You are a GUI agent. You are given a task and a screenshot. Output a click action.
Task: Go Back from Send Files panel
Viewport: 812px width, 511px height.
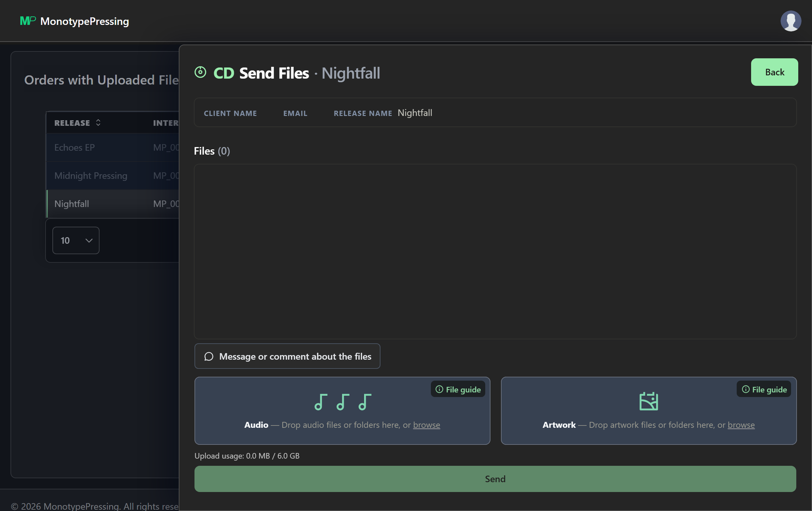pos(774,72)
